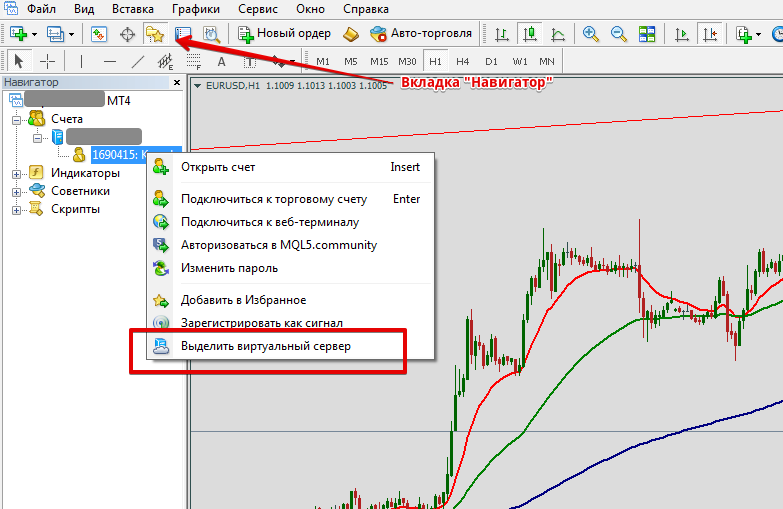Expand the Скрипты tree node
The height and width of the screenshot is (509, 783).
click(x=16, y=210)
